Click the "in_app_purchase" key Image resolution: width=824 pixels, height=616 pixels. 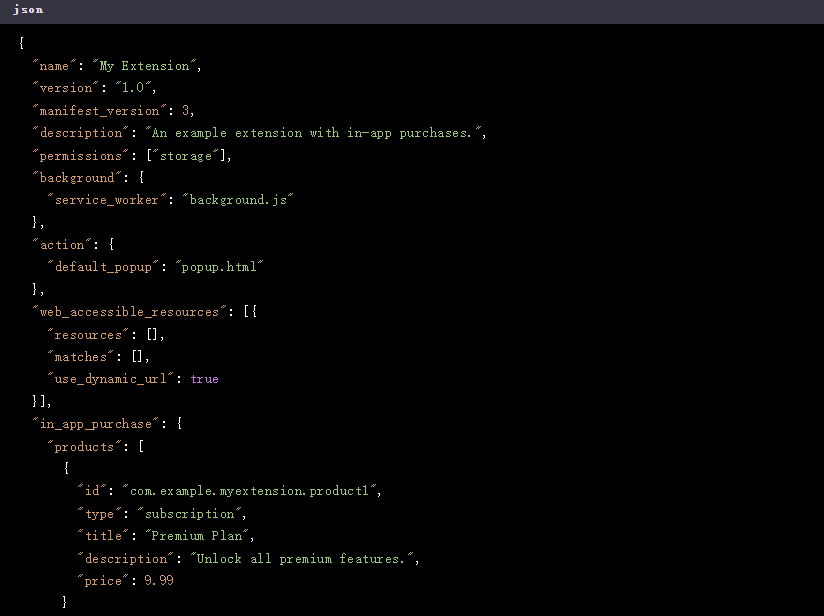coord(96,424)
